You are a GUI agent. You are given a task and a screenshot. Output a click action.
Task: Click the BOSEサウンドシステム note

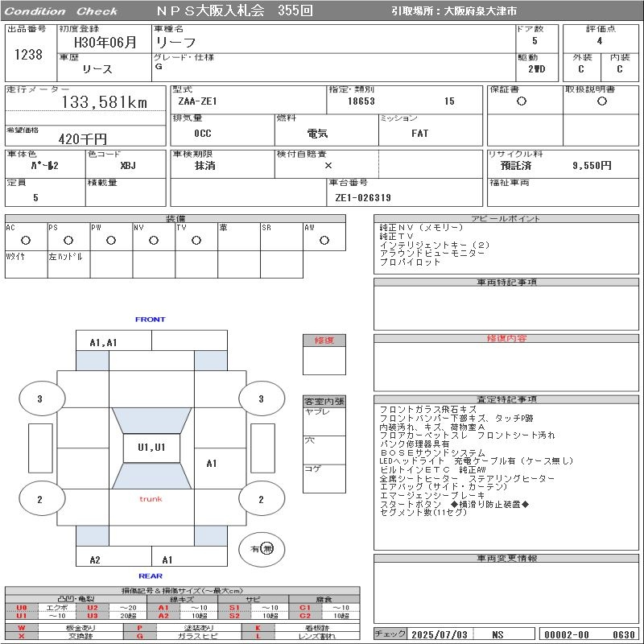click(x=432, y=452)
